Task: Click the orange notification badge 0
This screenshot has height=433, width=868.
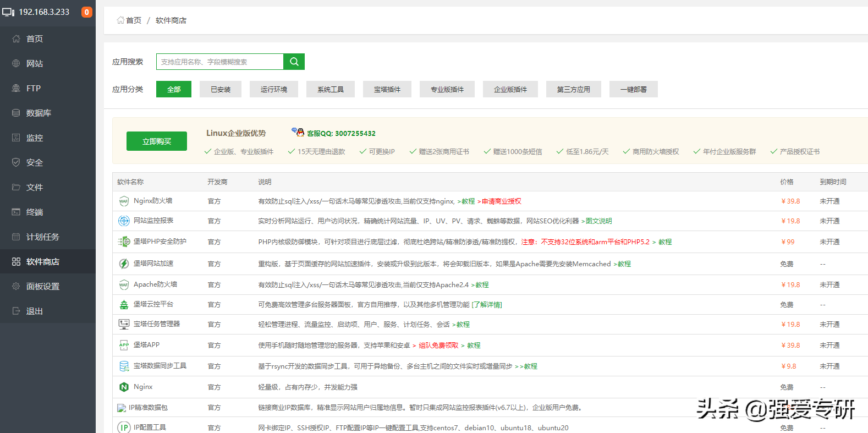Action: (87, 12)
